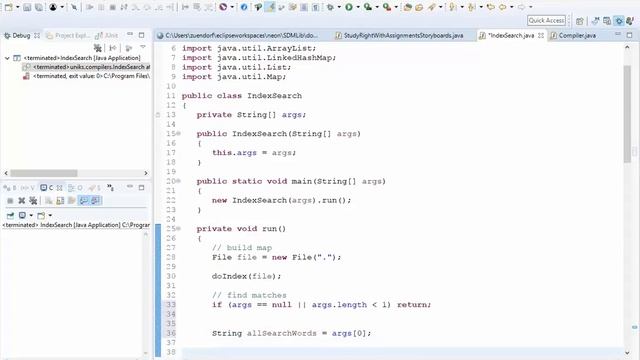Click the Disconnect debug toolbar icon
Viewport: 640px width, 360px height.
click(x=124, y=7)
